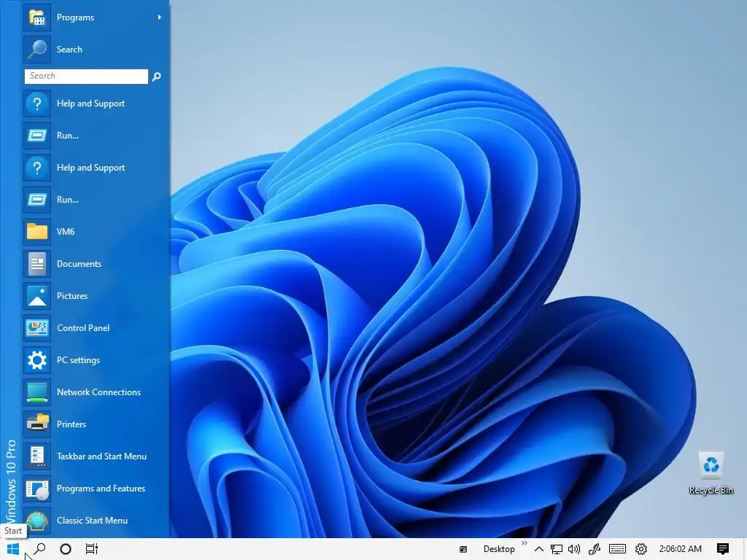
Task: Show hidden tray icons with the caret
Action: (539, 549)
